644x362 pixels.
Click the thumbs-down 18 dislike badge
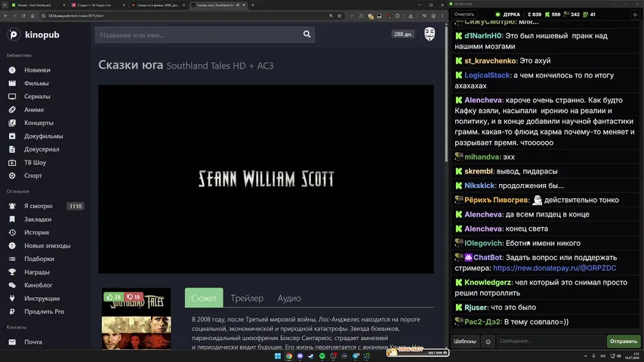[134, 296]
